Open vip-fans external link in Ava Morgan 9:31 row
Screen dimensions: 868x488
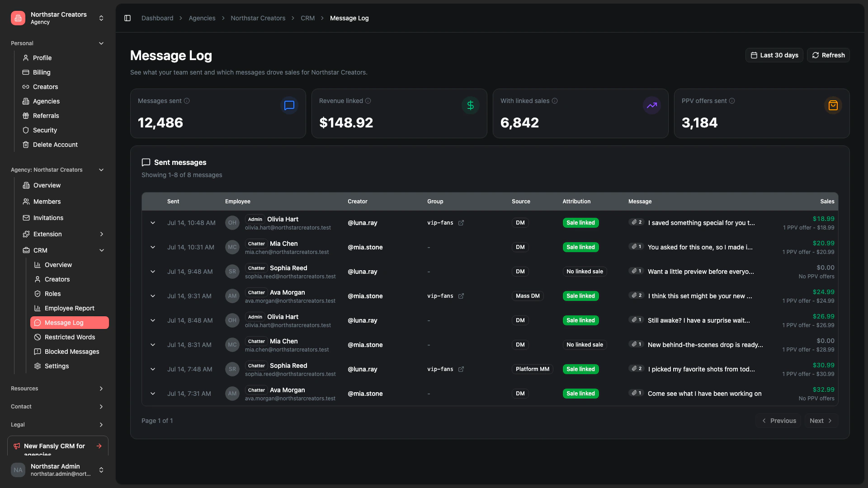point(461,296)
